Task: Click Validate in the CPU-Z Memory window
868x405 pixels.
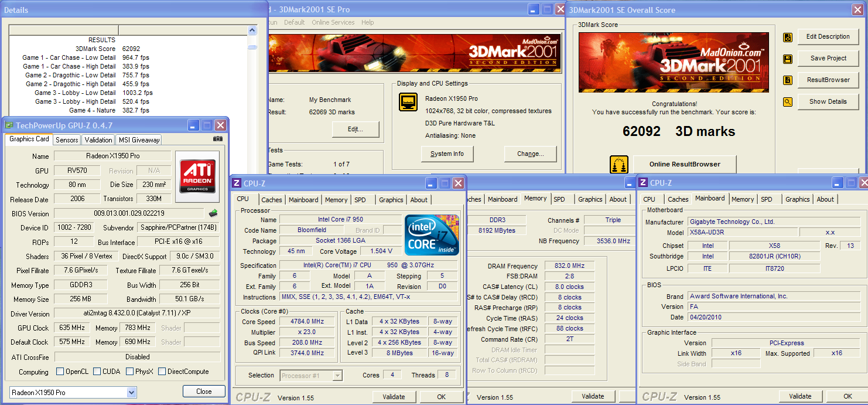Action: coord(593,396)
